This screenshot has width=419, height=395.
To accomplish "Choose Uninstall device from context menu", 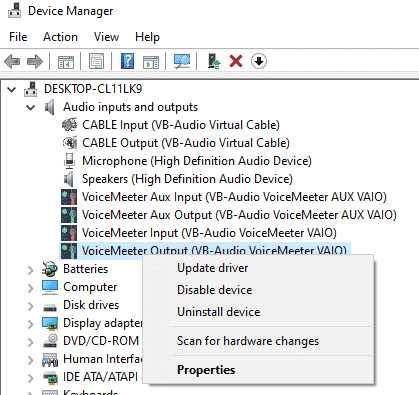I will coord(258,312).
